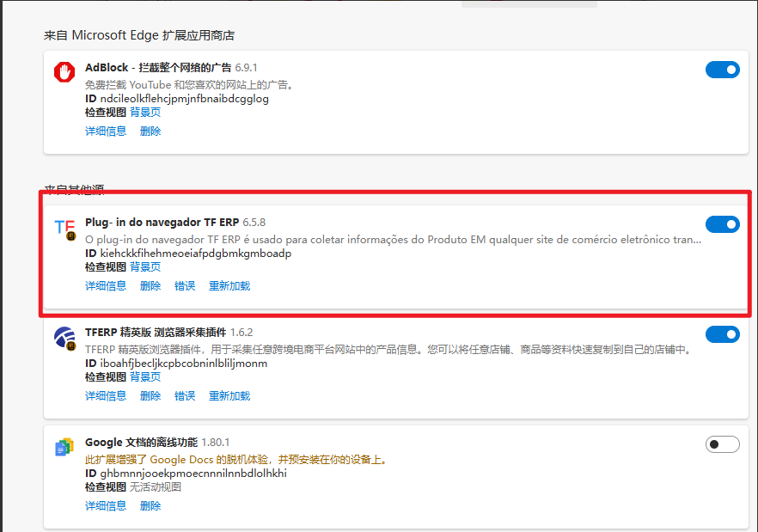Click 删除 under AdBlock
758x532 pixels.
pos(150,131)
